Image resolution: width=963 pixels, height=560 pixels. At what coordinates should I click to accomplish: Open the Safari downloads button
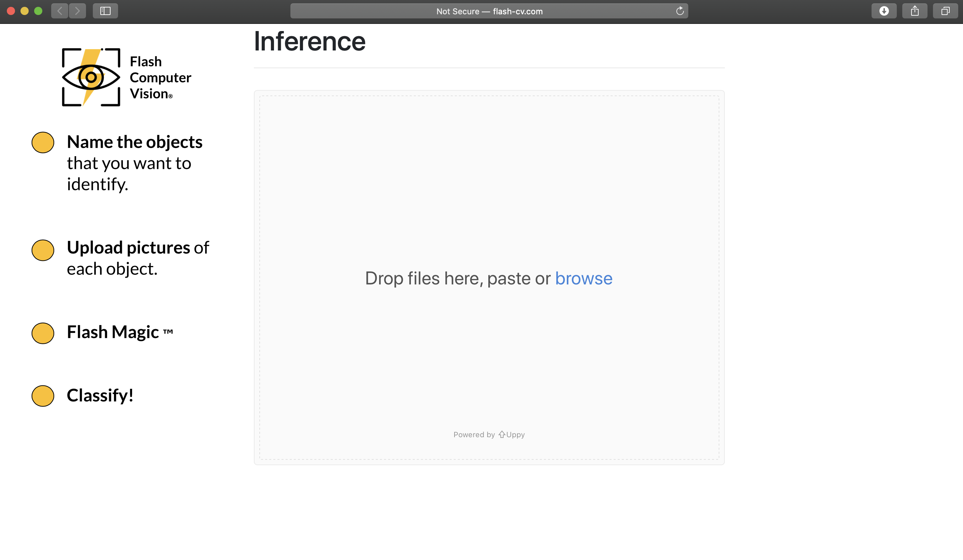[883, 11]
